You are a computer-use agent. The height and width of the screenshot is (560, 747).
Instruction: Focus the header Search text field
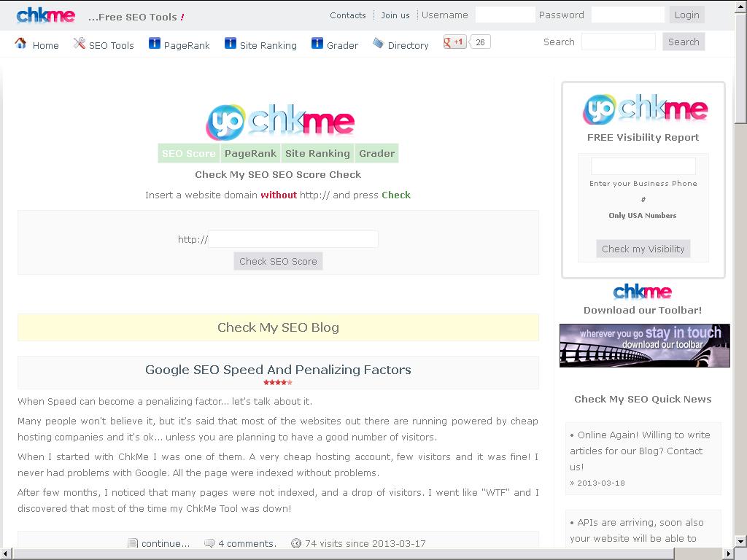619,42
